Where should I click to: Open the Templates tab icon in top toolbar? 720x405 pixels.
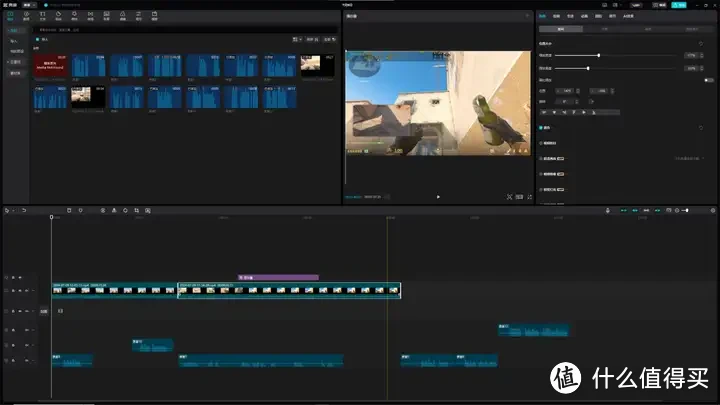pyautogui.click(x=155, y=16)
